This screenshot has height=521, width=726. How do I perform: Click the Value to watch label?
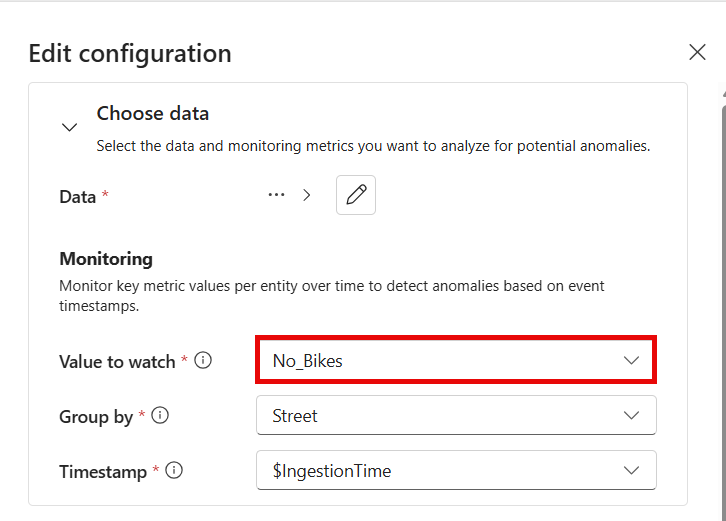(117, 361)
